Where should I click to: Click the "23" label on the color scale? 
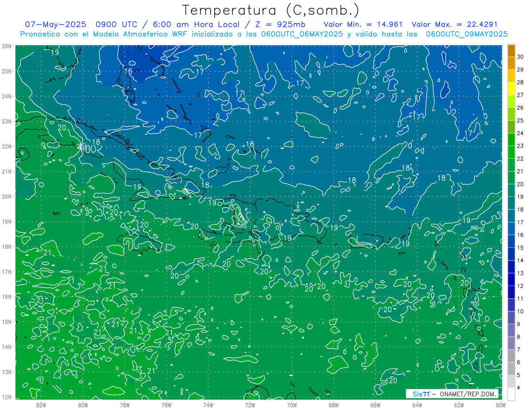[x=520, y=146]
